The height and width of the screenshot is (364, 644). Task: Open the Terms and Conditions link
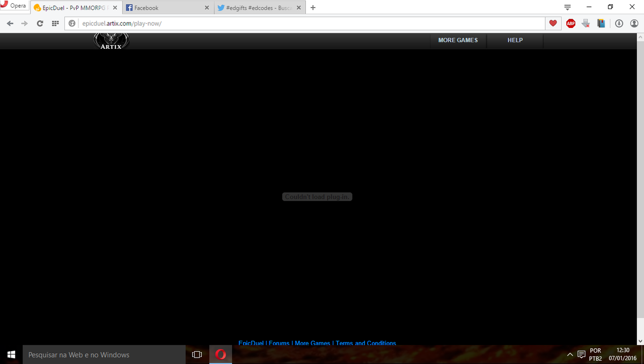coord(366,343)
